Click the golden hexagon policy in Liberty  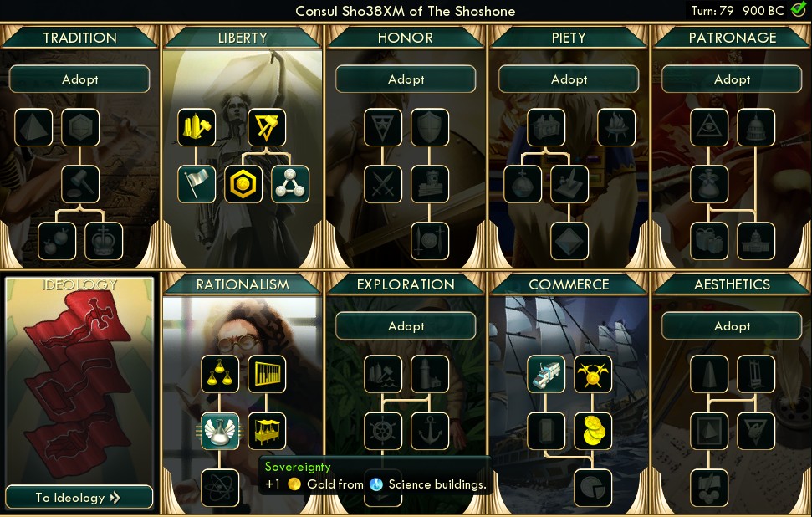coord(243,184)
